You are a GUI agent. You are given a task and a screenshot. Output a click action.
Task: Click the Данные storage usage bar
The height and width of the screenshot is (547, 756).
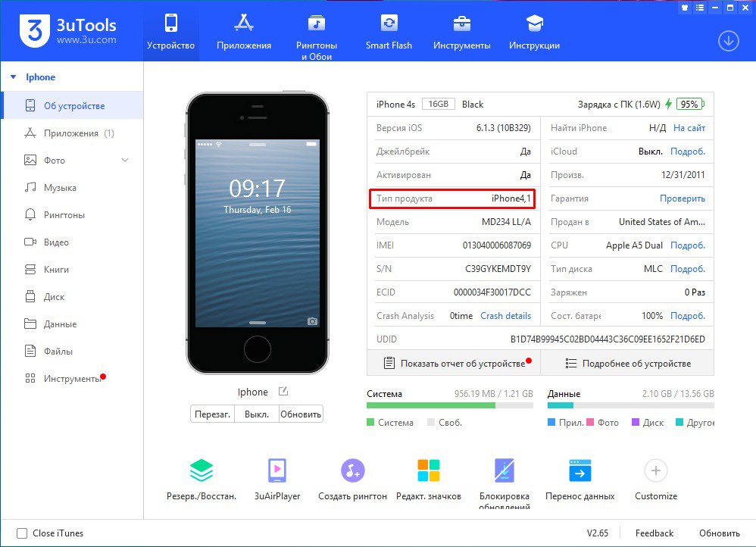(631, 405)
